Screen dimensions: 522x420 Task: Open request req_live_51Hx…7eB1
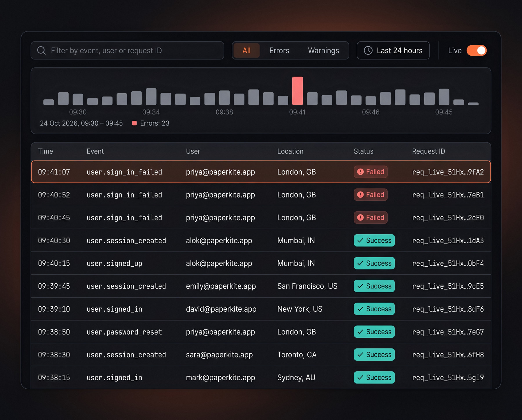pyautogui.click(x=448, y=195)
